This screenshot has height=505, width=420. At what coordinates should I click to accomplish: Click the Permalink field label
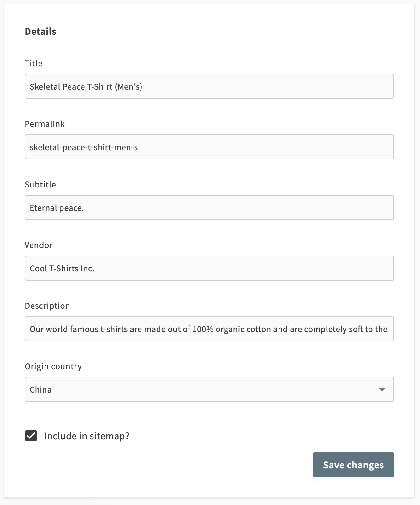coord(45,124)
